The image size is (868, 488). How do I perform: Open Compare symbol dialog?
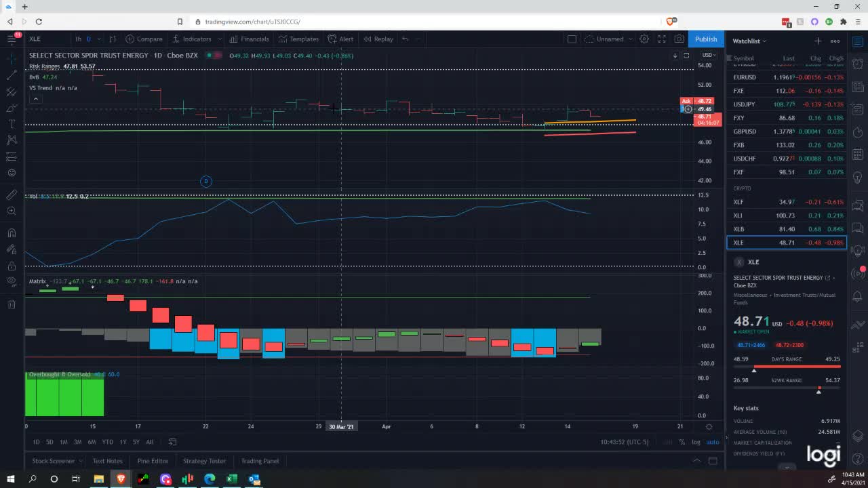[144, 39]
